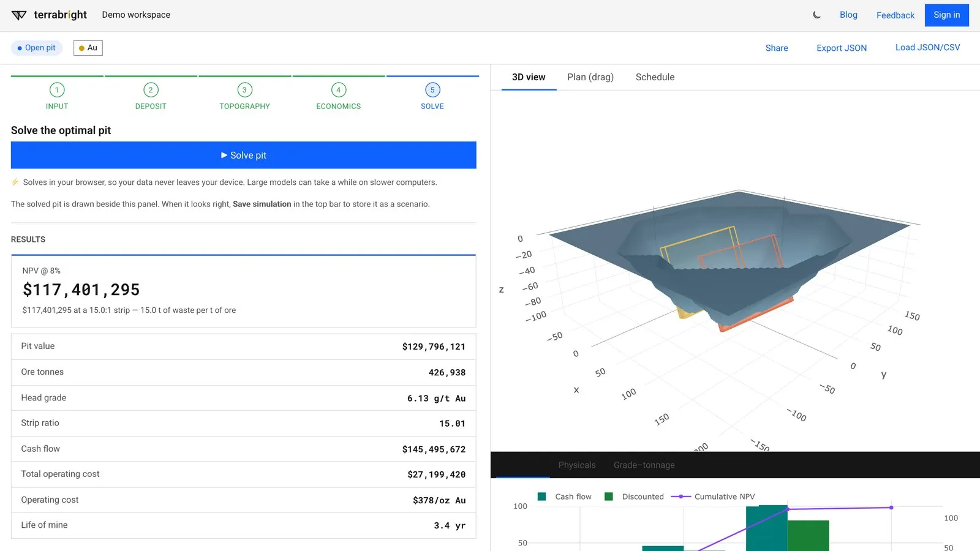
Task: Open the Feedback link
Action: [x=895, y=15]
